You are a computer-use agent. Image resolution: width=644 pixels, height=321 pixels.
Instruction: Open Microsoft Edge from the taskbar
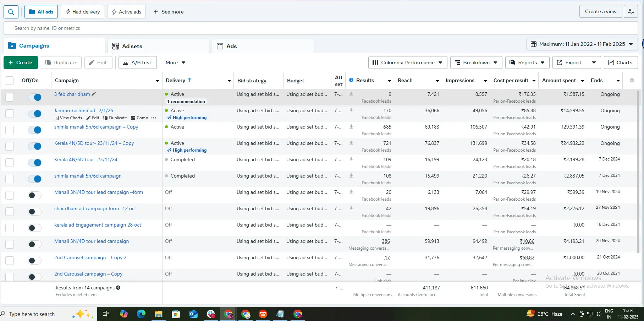click(141, 314)
